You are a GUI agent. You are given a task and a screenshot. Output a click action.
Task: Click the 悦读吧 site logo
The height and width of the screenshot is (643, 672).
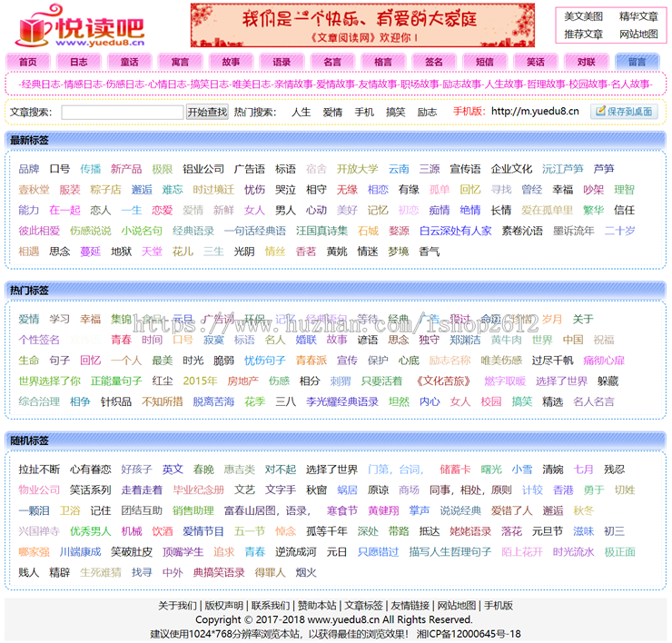(x=80, y=25)
